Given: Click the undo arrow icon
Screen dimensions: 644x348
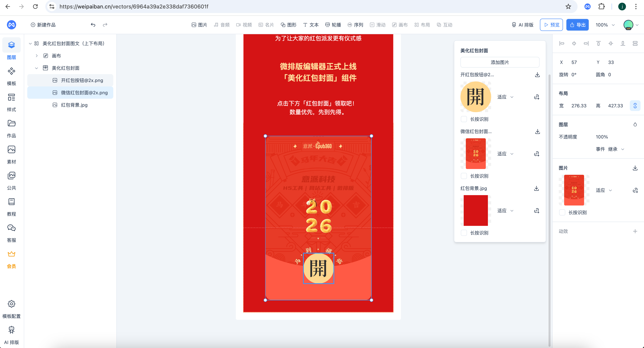Looking at the screenshot, I should click(x=93, y=25).
